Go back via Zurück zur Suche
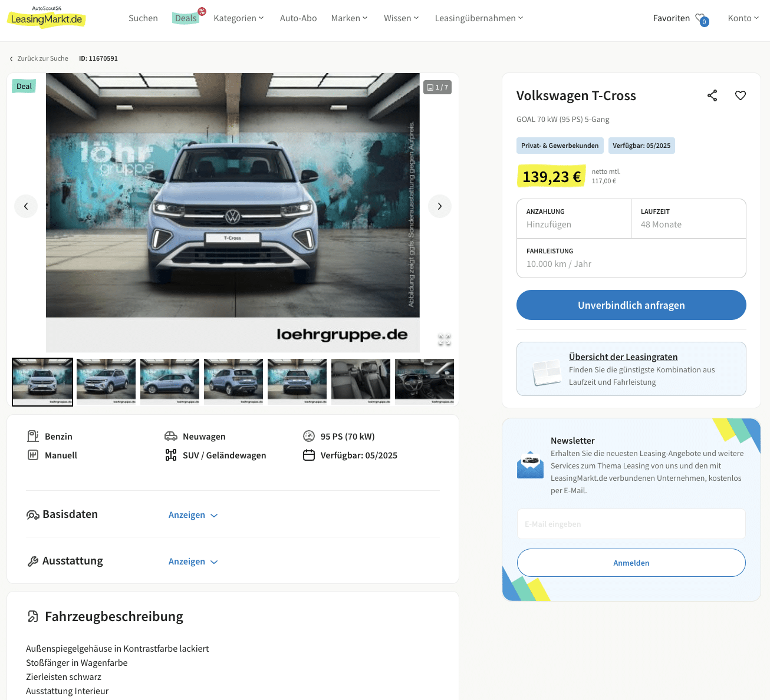 click(x=39, y=58)
